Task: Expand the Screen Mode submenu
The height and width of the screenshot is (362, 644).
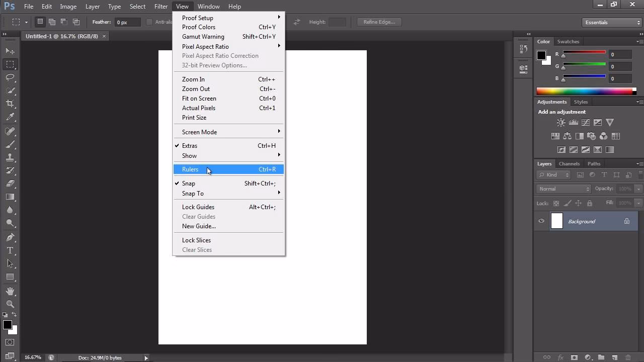Action: click(199, 132)
